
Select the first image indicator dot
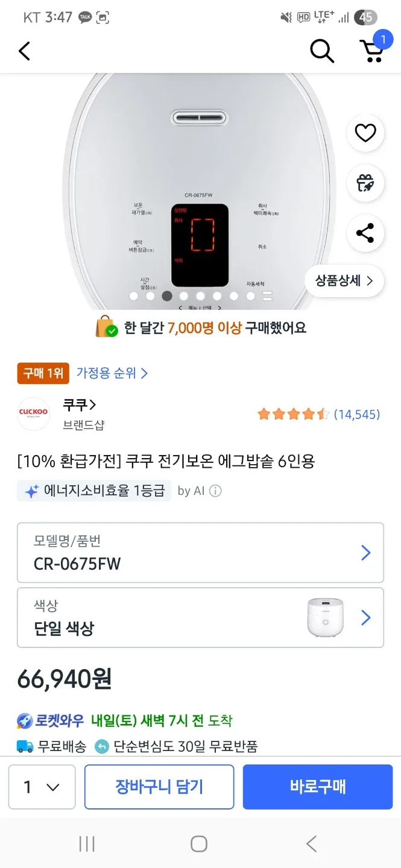pos(134,296)
